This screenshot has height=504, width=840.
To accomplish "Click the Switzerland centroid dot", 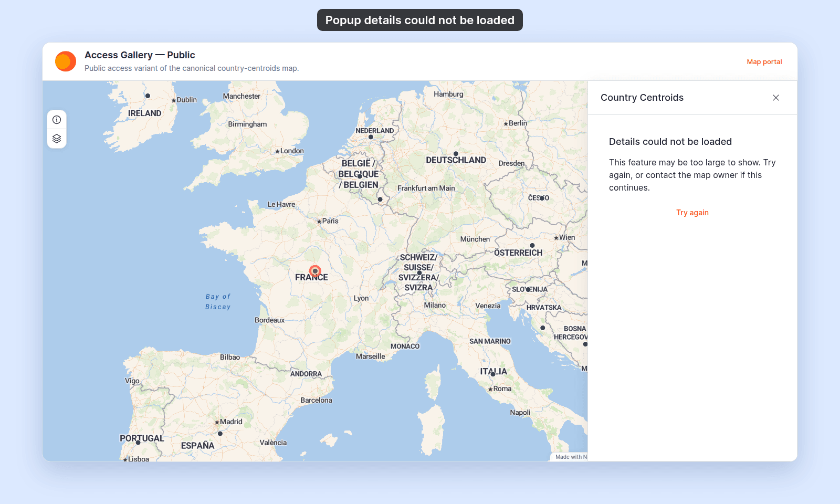I will click(x=419, y=272).
